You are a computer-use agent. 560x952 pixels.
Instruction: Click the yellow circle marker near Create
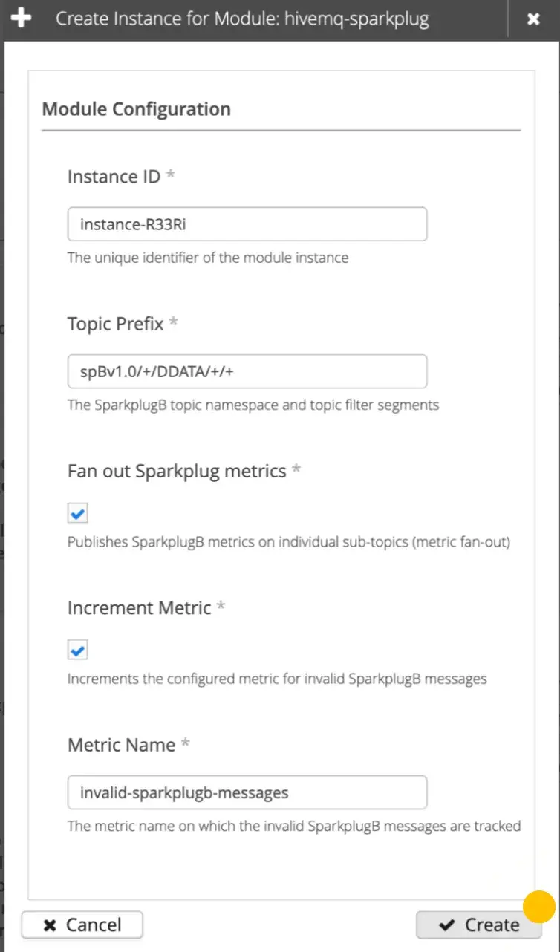539,907
